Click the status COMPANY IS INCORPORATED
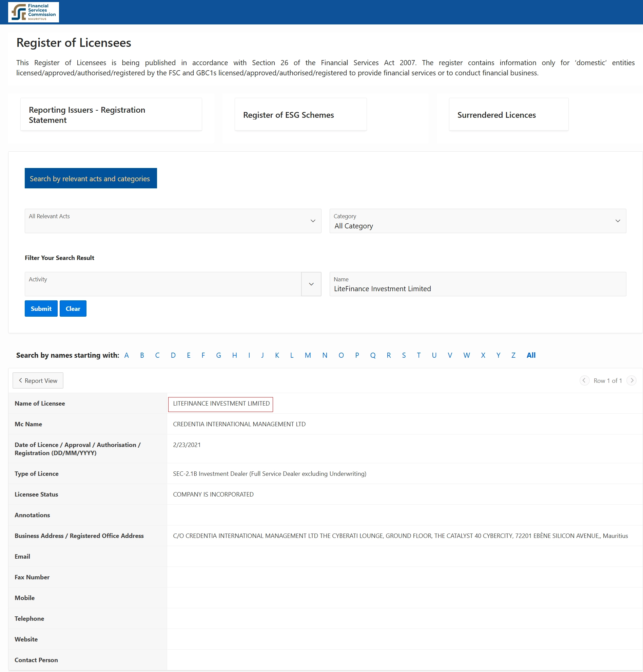 [213, 494]
